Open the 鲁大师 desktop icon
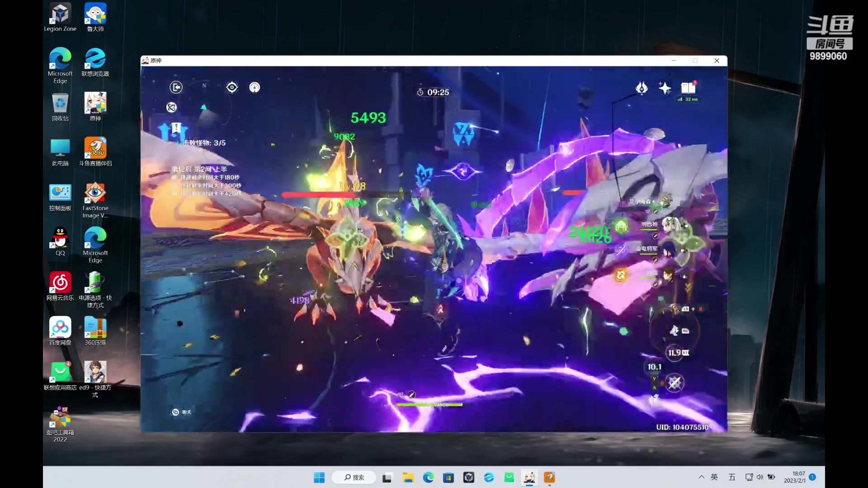 tap(95, 18)
